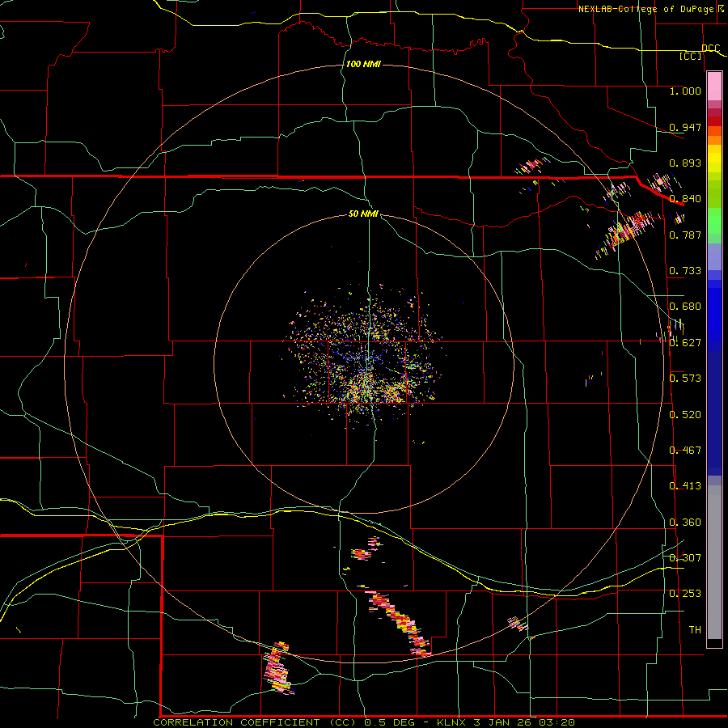Select the 0.413 scale value
Viewport: 728px width, 728px height.
point(685,485)
